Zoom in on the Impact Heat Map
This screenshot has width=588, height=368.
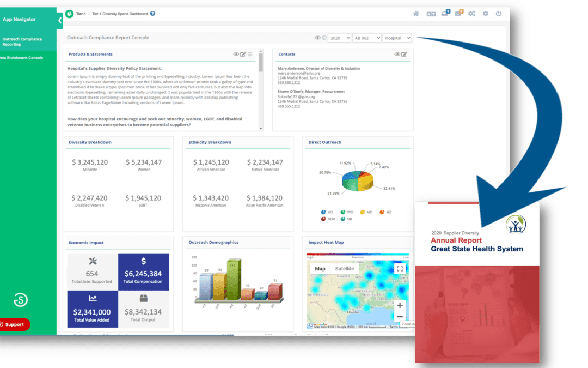coord(400,305)
